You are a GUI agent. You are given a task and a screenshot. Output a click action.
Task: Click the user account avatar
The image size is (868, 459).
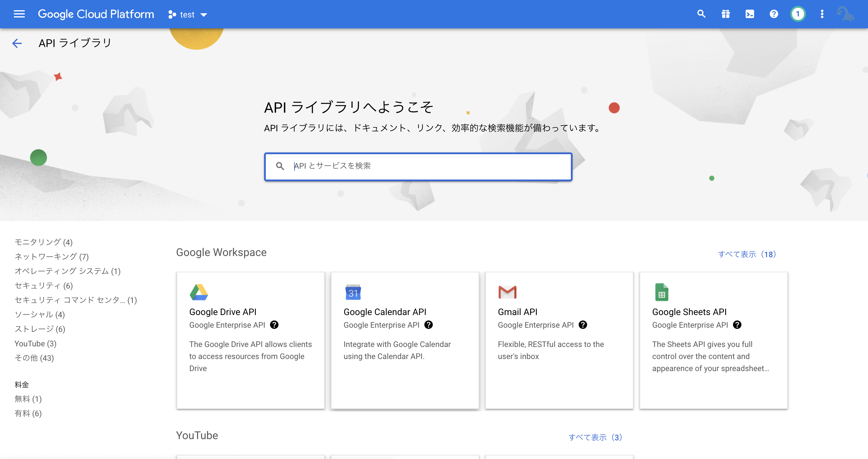(x=845, y=14)
